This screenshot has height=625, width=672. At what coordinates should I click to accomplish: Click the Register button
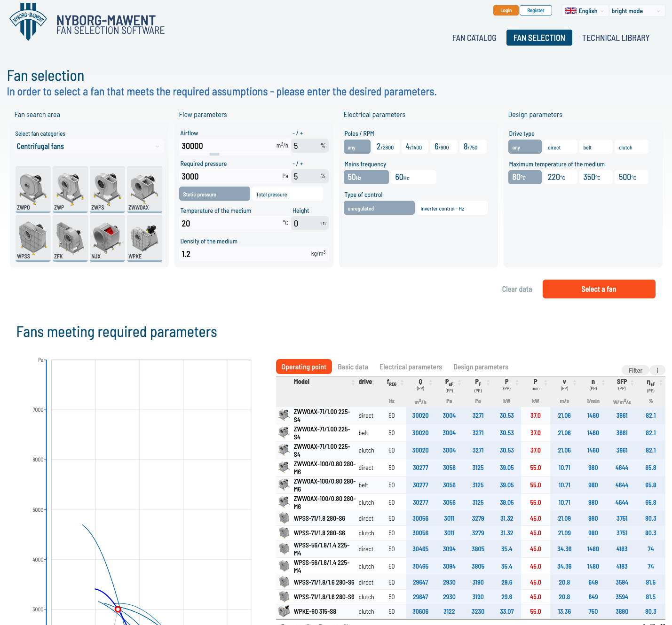536,10
